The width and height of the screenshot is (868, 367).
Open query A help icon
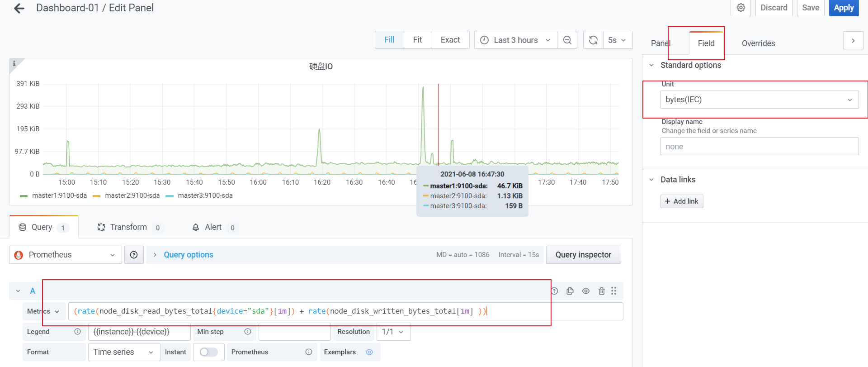coord(555,291)
